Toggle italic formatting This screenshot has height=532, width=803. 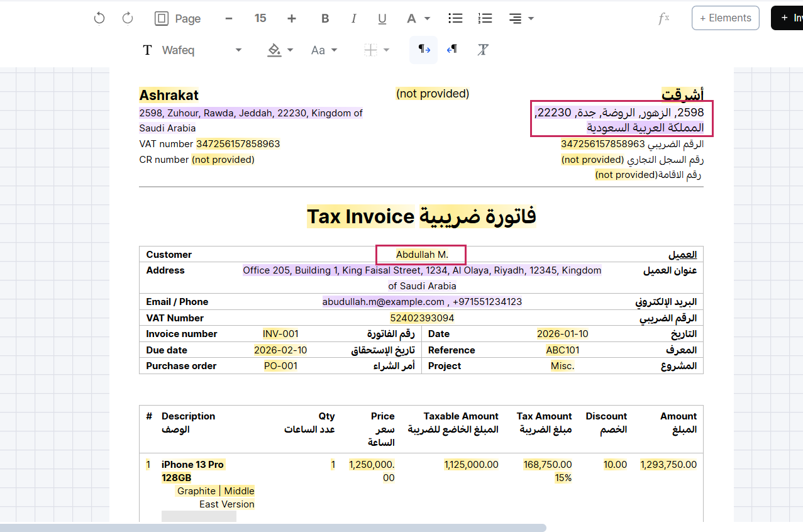353,18
